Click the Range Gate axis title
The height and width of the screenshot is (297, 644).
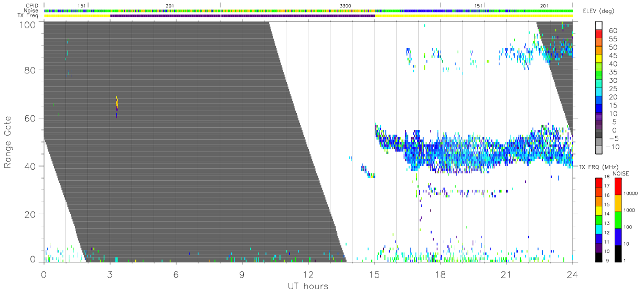pyautogui.click(x=8, y=141)
